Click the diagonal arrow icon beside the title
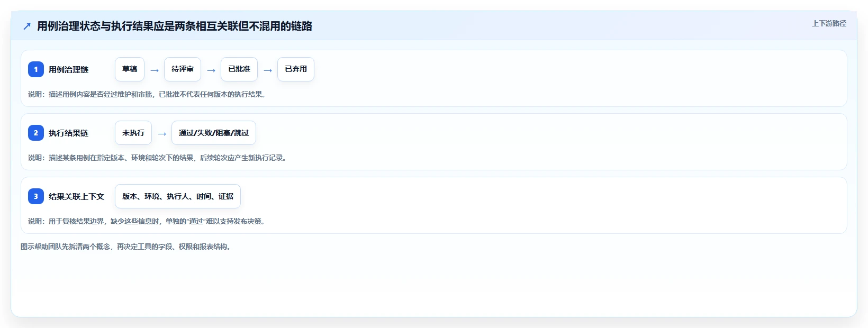The image size is (868, 328). [x=27, y=26]
